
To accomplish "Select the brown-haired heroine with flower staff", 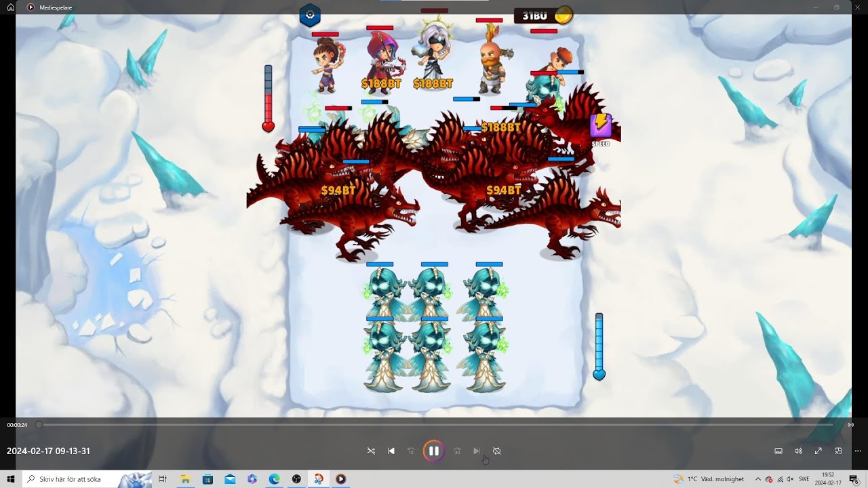I will tap(327, 66).
